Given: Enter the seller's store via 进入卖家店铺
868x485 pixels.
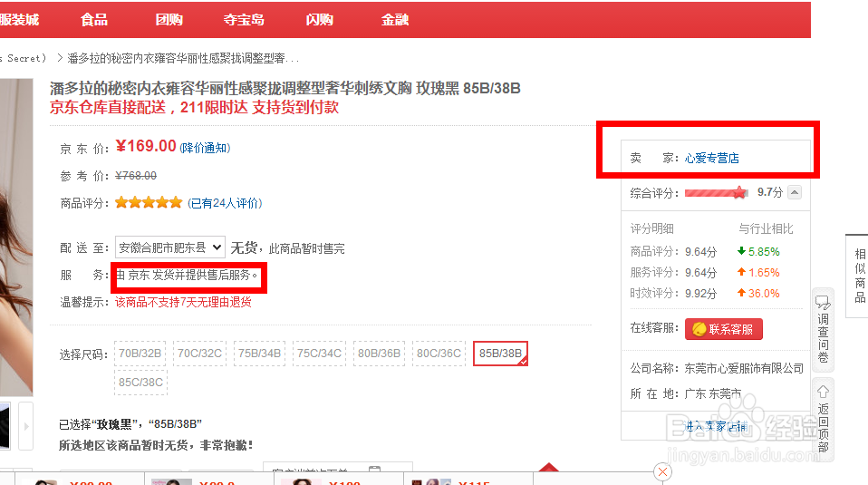Looking at the screenshot, I should (716, 426).
